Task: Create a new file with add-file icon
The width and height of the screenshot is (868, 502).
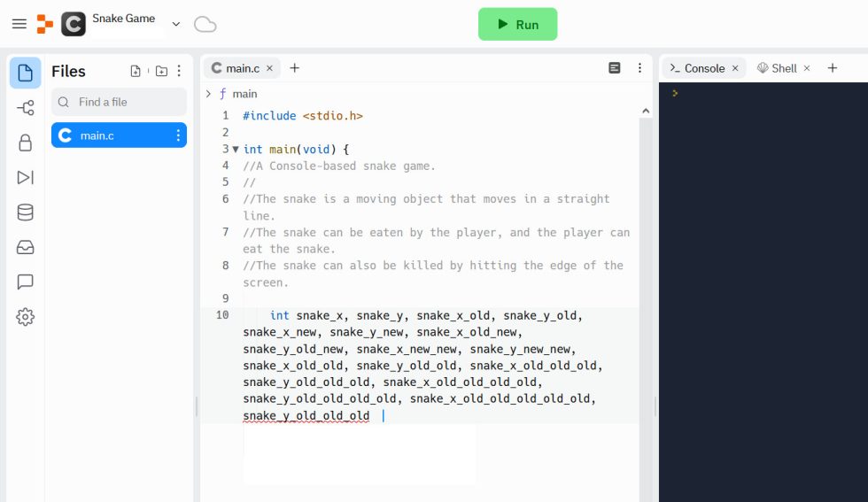Action: pos(136,71)
